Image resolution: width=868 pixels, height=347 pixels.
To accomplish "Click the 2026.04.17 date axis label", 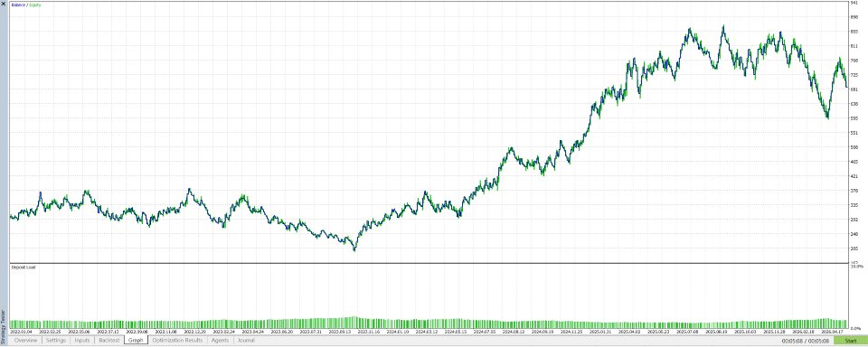I will click(833, 333).
